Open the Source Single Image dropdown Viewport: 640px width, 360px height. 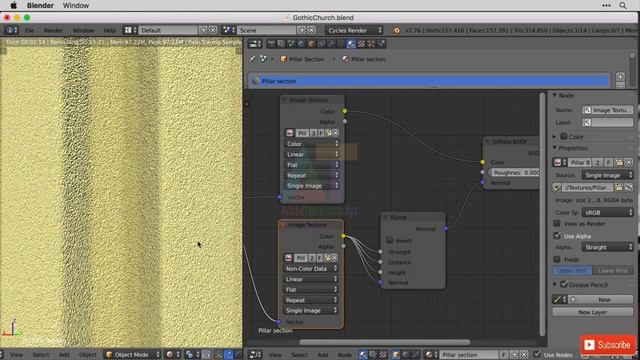coord(607,175)
